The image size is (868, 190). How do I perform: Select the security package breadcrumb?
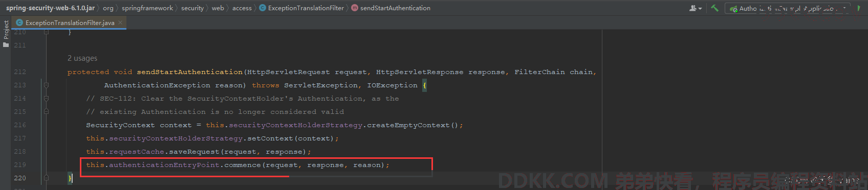(x=192, y=8)
